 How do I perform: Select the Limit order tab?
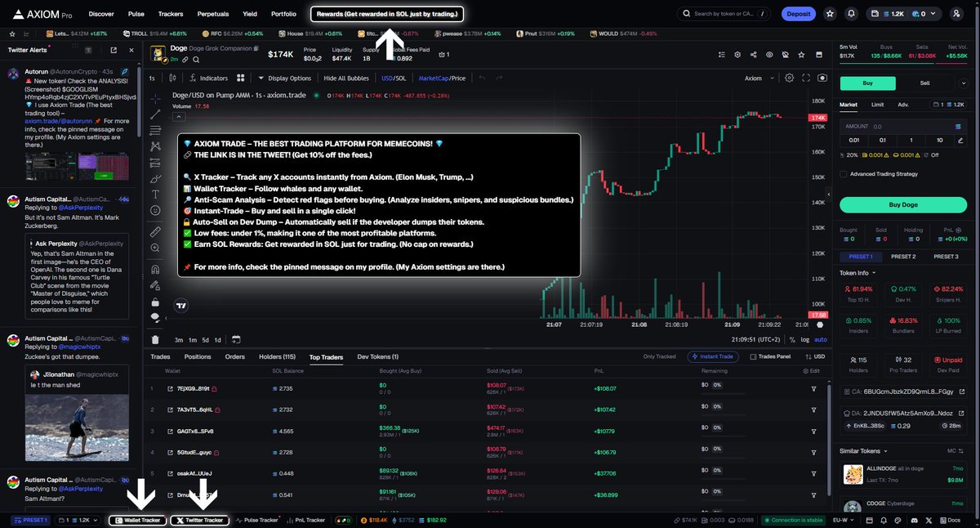coord(877,105)
